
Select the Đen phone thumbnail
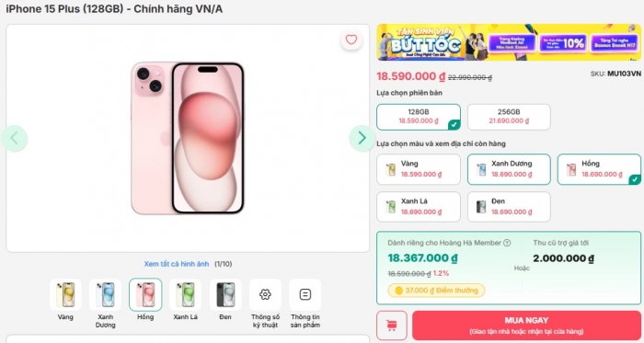[x=225, y=294]
